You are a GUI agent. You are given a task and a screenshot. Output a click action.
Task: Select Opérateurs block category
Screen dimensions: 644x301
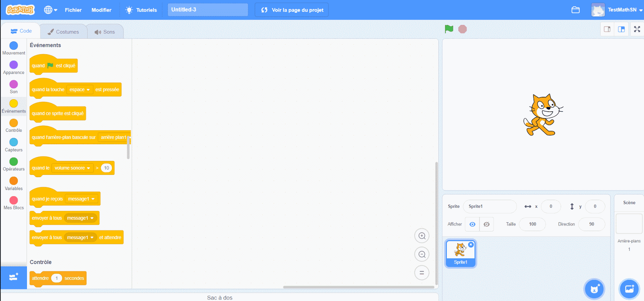pos(14,164)
